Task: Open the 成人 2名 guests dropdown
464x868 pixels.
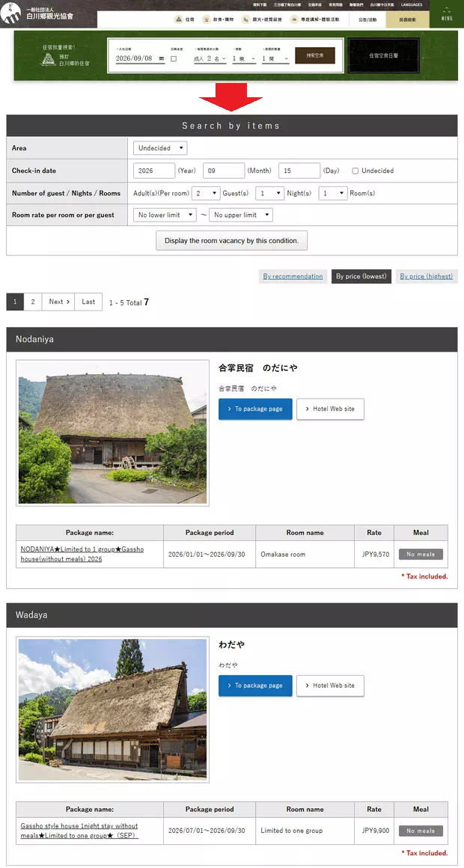Action: coord(210,58)
